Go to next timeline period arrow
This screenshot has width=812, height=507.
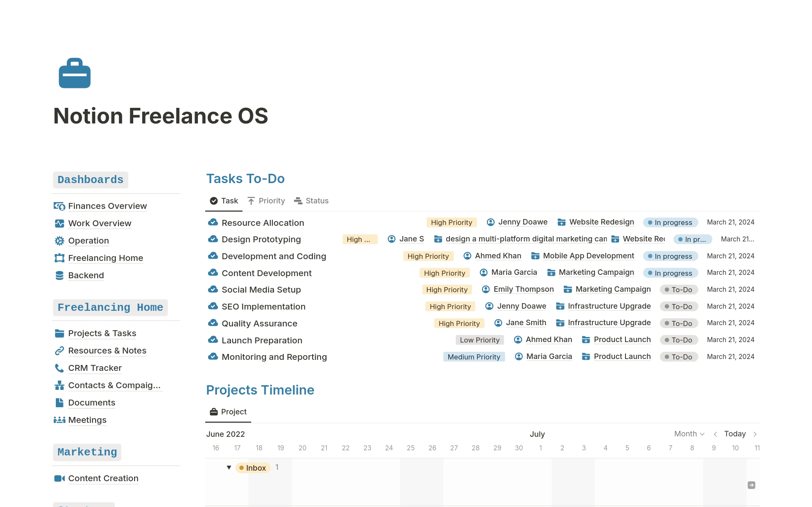click(x=755, y=434)
